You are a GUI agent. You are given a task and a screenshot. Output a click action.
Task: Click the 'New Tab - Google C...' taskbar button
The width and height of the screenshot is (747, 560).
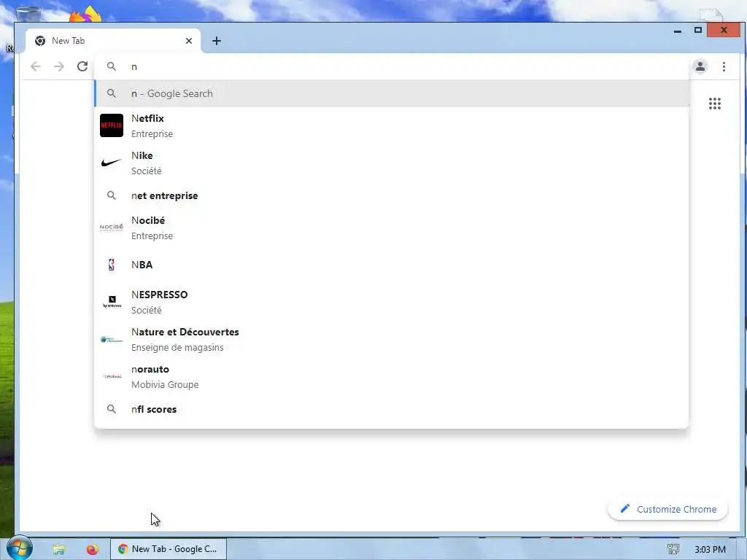tap(169, 549)
